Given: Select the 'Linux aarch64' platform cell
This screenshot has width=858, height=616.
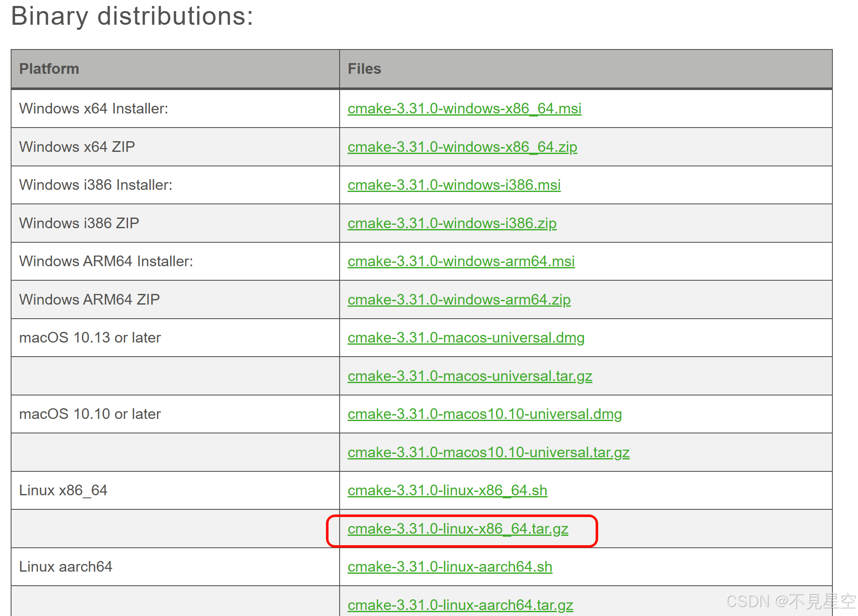Looking at the screenshot, I should point(175,567).
